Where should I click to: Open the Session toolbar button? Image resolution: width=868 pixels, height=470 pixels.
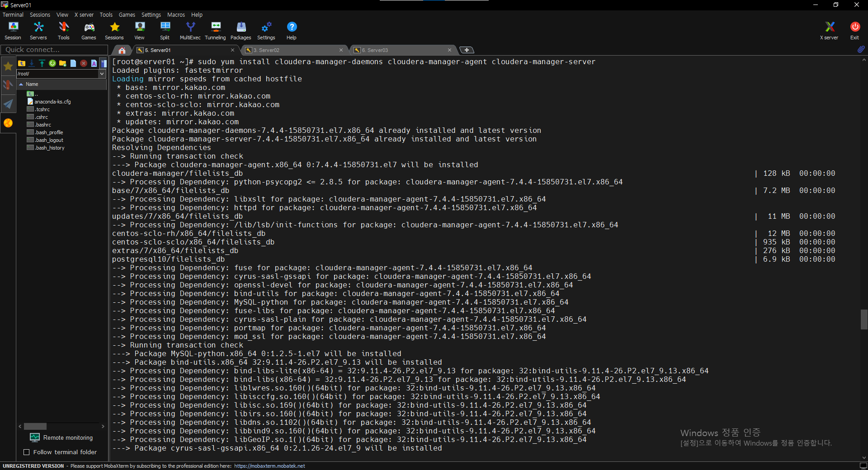(13, 31)
